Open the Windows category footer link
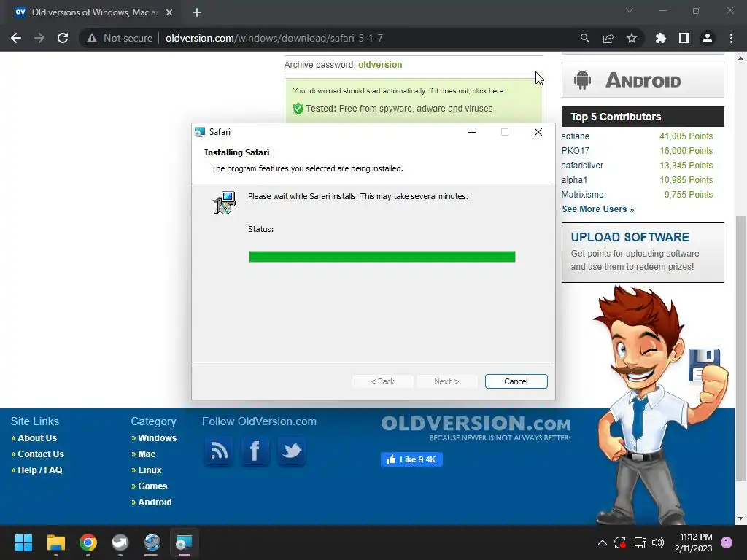 158,438
